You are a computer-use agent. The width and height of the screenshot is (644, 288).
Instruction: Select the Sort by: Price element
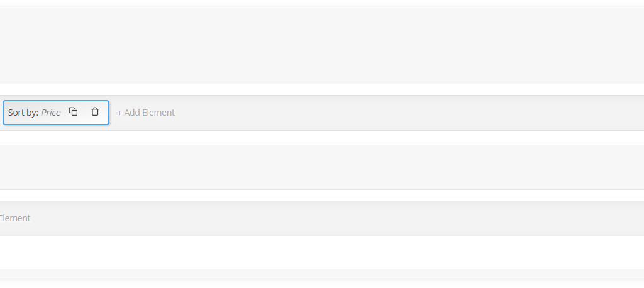click(x=56, y=113)
